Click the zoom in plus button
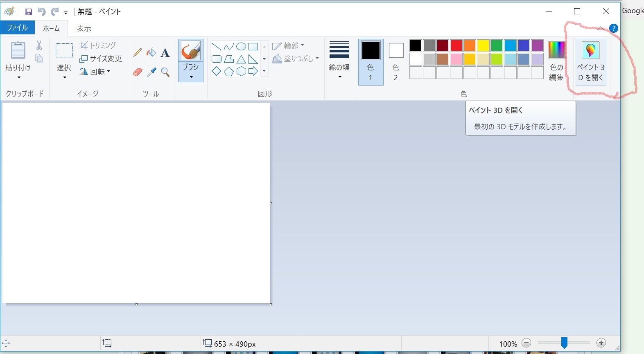 pos(601,343)
